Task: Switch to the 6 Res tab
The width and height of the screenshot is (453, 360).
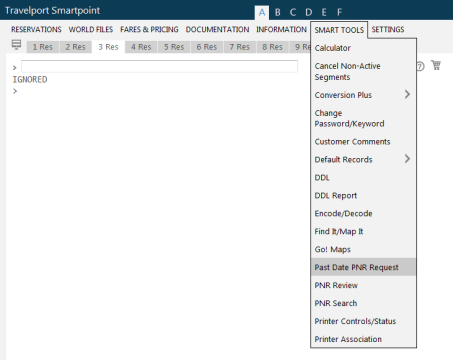Action: click(207, 47)
